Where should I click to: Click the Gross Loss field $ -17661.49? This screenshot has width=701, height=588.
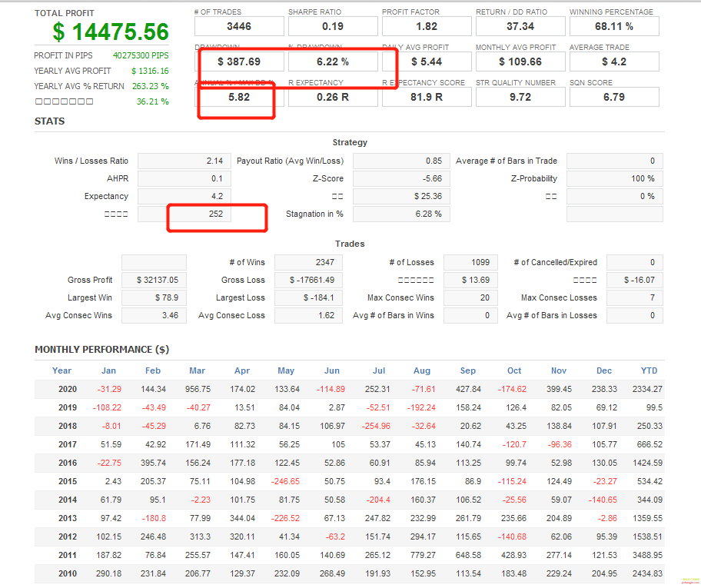tap(308, 280)
